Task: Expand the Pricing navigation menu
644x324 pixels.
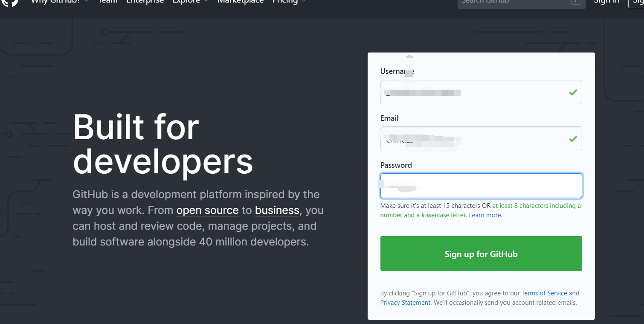Action: 289,1
